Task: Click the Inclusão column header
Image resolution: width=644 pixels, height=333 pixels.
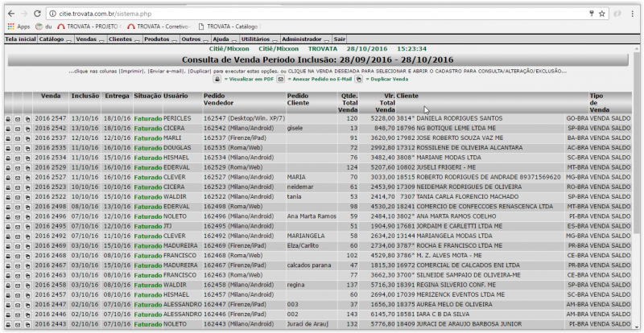Action: [x=85, y=96]
